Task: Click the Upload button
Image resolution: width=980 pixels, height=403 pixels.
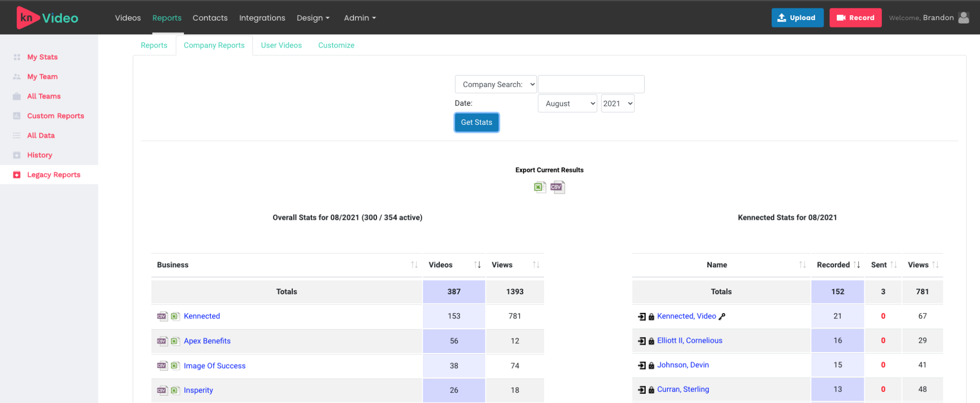Action: coord(797,18)
